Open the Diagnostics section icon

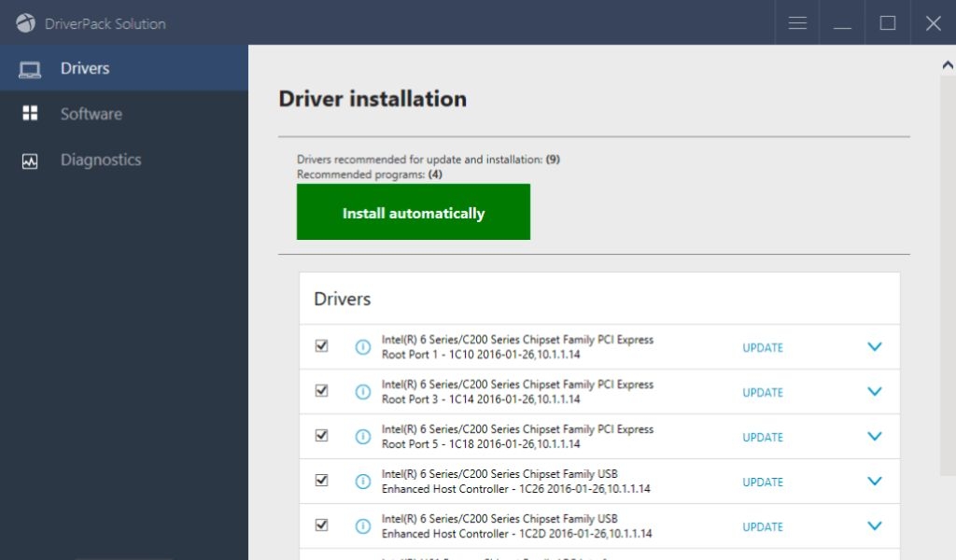pos(32,160)
